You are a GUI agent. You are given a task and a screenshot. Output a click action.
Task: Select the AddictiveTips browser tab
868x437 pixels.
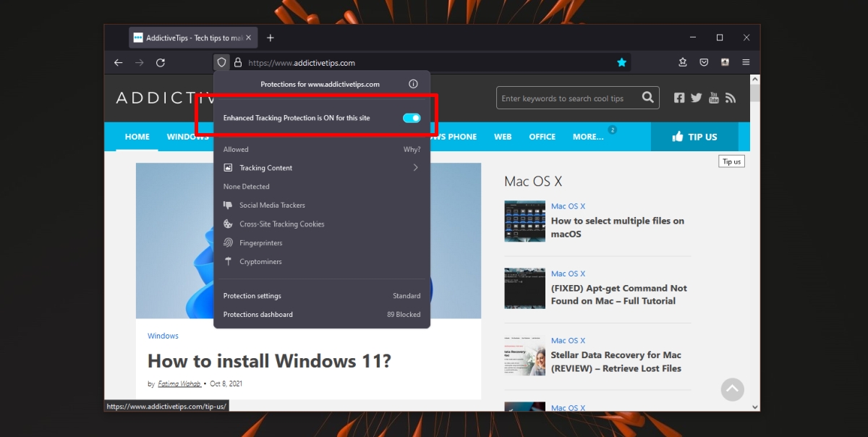[x=194, y=38]
